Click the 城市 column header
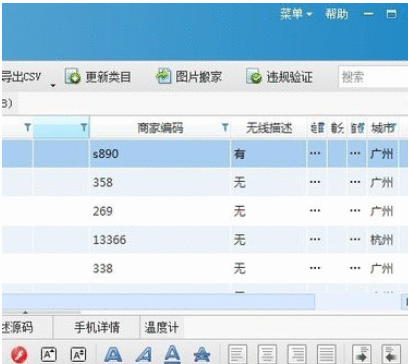 pos(383,128)
